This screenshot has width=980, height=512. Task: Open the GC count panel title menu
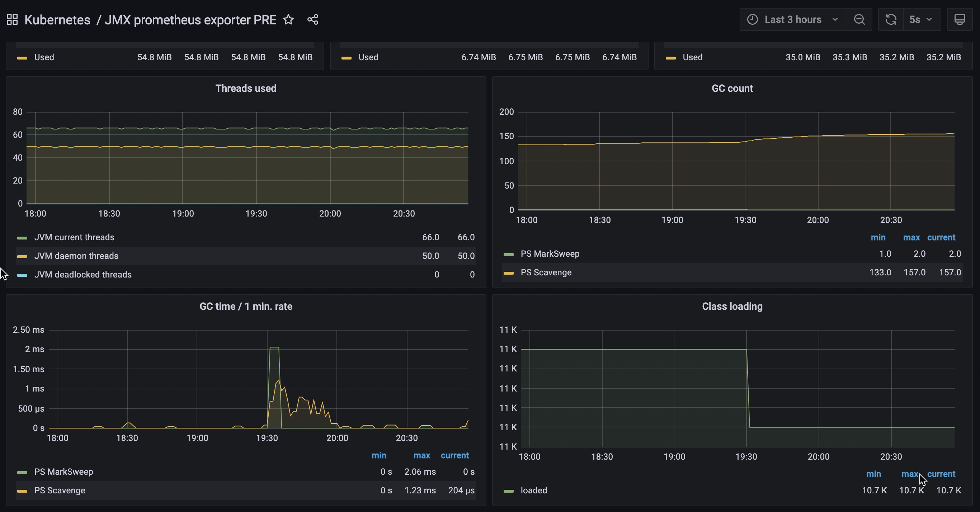pos(732,88)
